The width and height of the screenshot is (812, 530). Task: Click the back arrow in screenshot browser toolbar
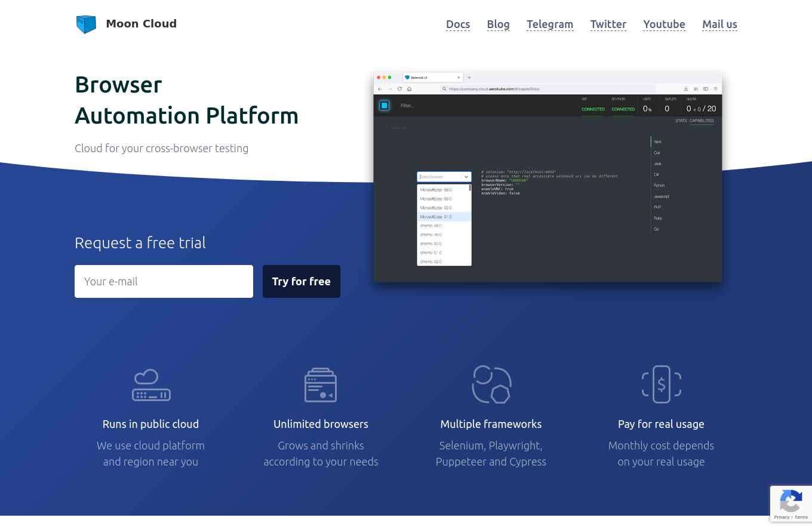380,89
